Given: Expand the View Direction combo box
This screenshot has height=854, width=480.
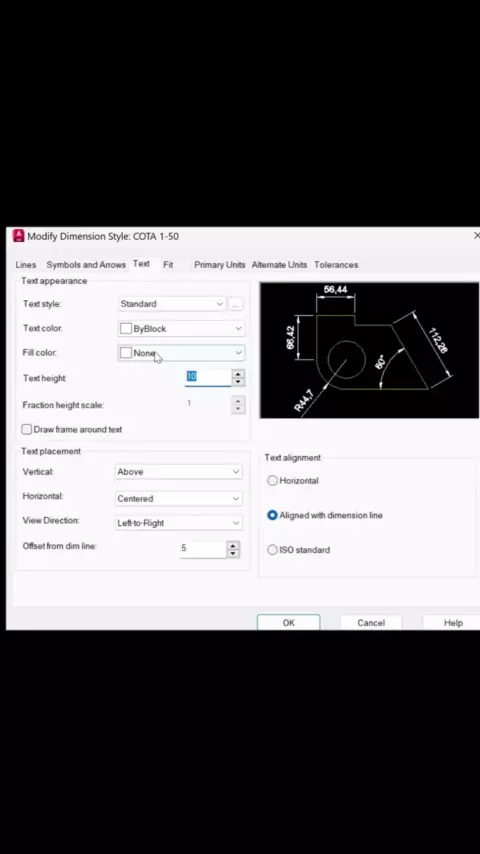Looking at the screenshot, I should (179, 523).
